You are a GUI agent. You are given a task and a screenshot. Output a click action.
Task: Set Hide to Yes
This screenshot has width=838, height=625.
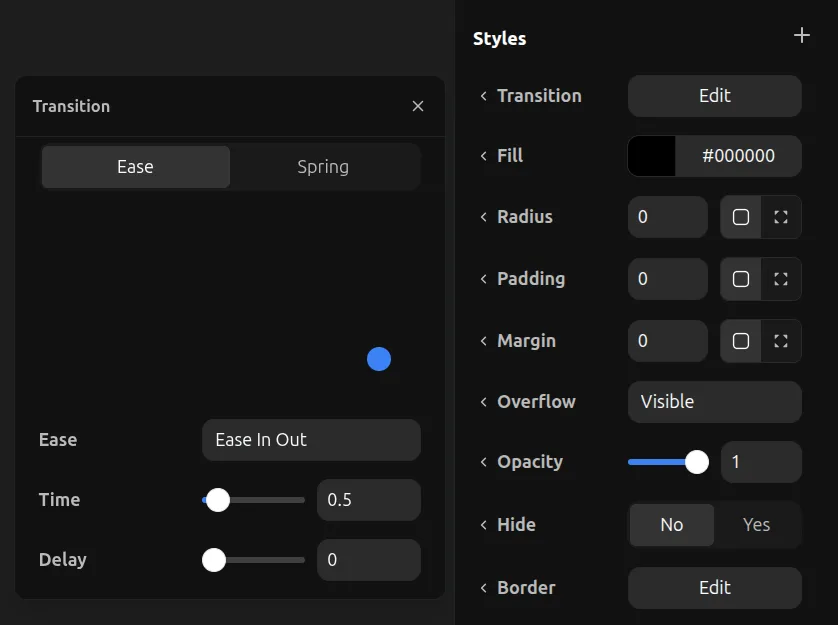757,525
